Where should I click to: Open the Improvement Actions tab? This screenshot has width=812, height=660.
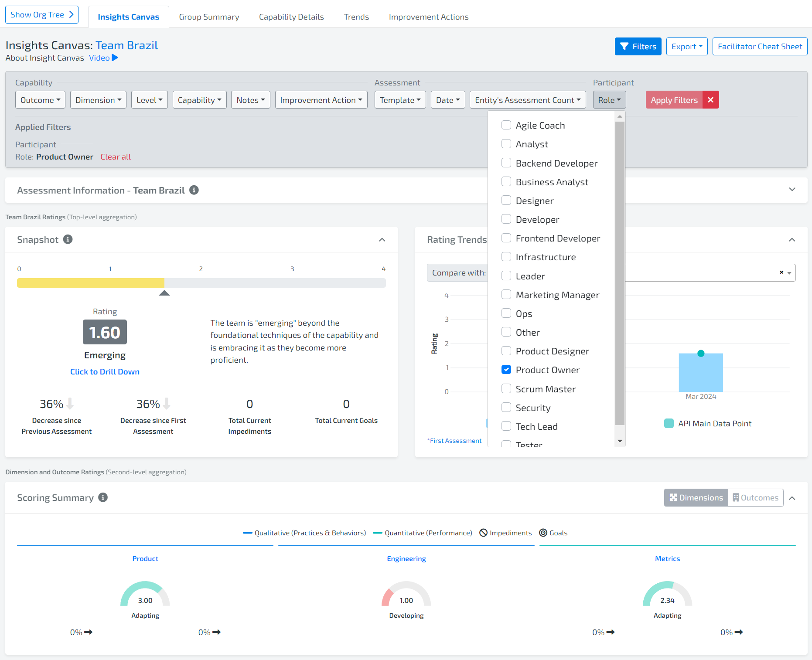click(x=429, y=17)
